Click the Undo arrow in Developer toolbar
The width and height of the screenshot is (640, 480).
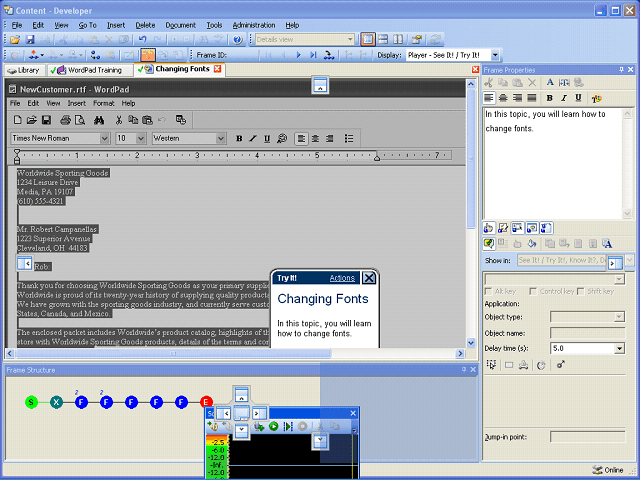[142, 40]
